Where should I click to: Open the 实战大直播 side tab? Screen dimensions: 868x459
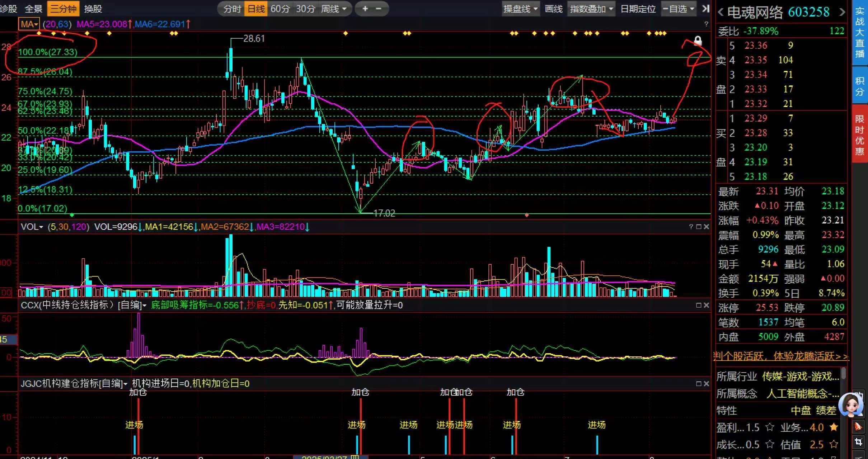860,33
